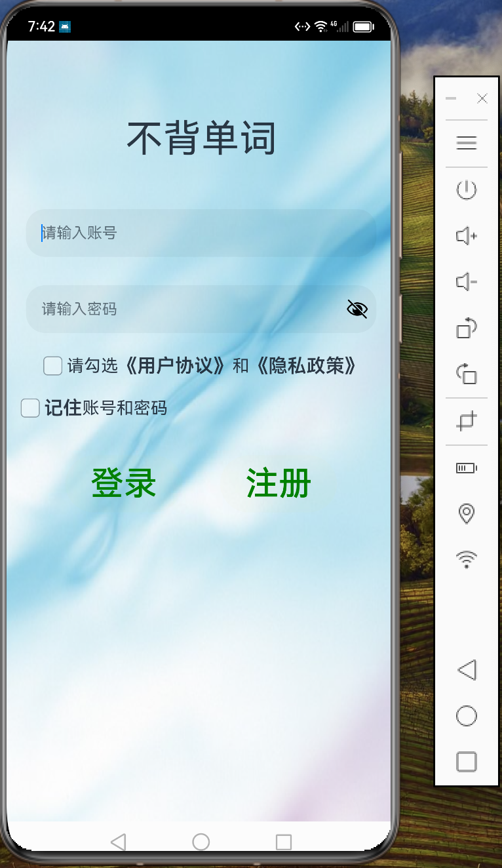Enable the 记住账号和密码 checkbox
502x868 pixels.
[30, 408]
